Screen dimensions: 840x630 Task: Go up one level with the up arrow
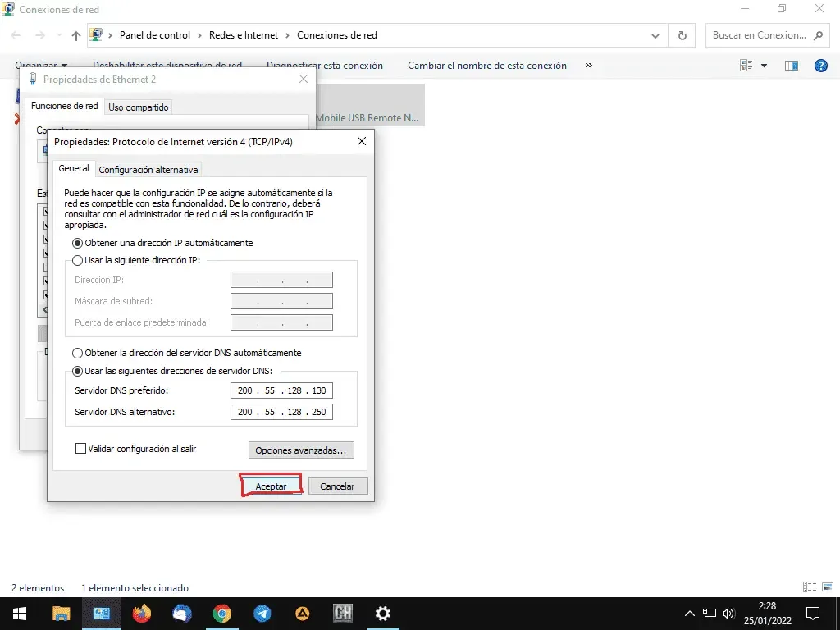(76, 36)
